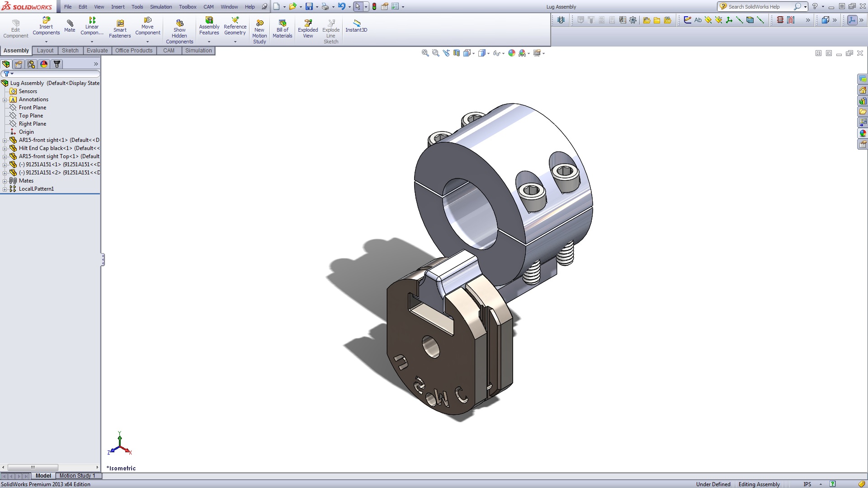
Task: Click Show Hidden Components
Action: [x=179, y=32]
